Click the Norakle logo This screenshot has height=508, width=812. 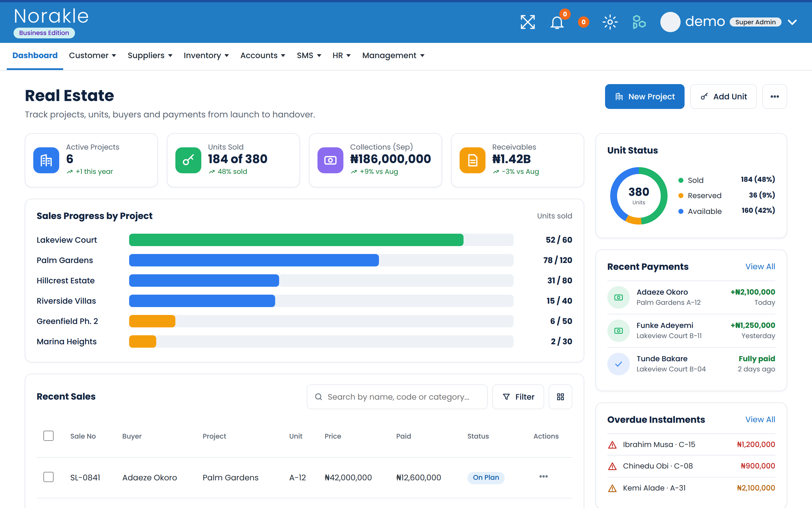coord(51,16)
